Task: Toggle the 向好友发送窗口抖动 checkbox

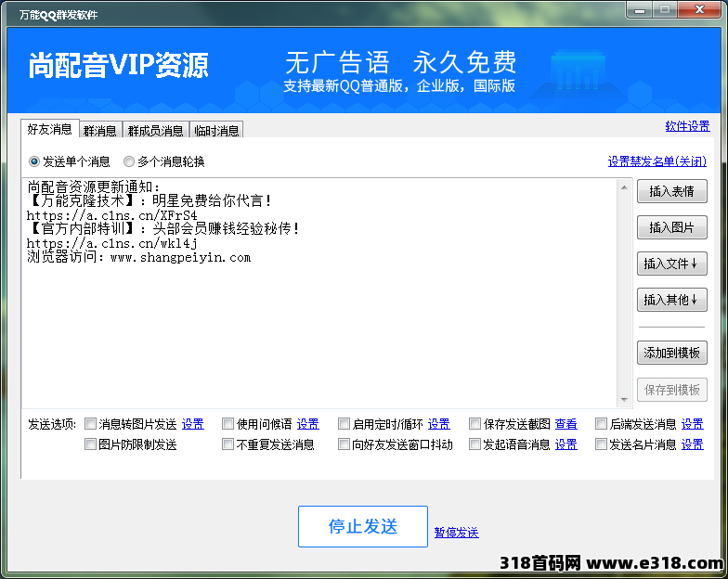Action: [344, 444]
